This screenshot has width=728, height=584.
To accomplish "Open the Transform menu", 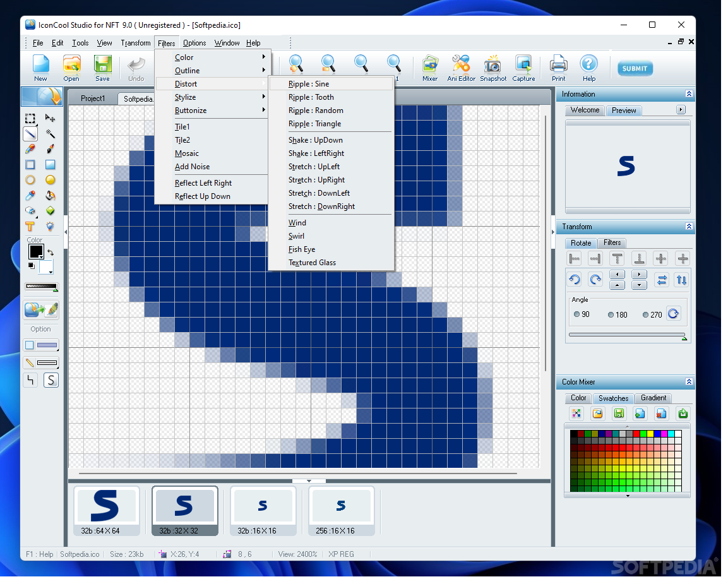I will (x=137, y=43).
